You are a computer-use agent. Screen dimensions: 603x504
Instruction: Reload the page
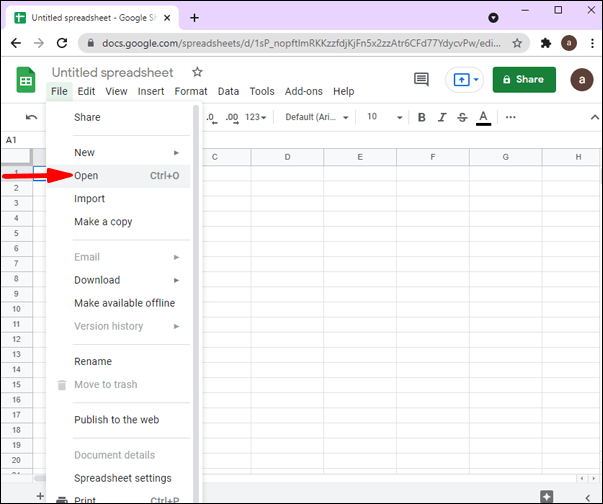[62, 43]
